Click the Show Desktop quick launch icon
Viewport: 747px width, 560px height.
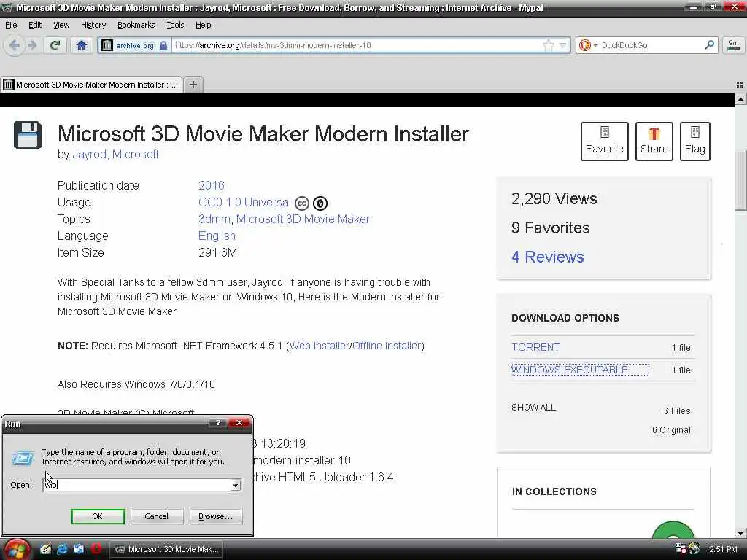pyautogui.click(x=79, y=549)
